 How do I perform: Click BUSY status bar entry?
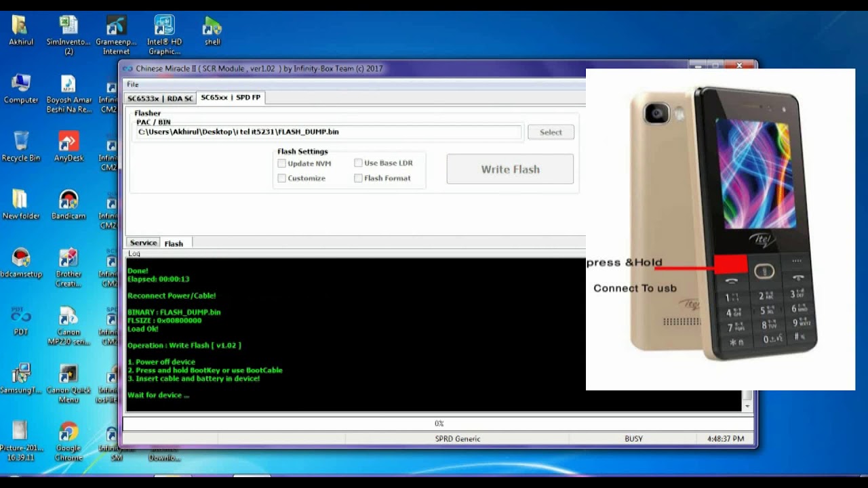[x=633, y=439]
